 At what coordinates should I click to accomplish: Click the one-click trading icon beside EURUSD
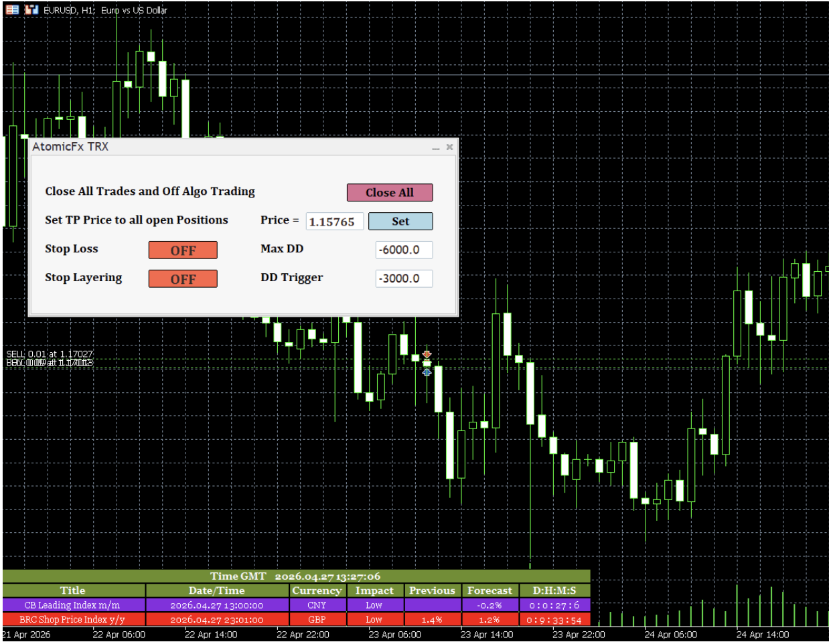[31, 9]
